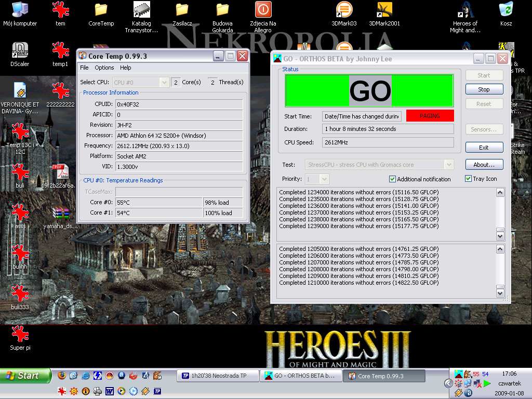Click the taskbar clock showing 17:06
The height and width of the screenshot is (399, 532).
[509, 374]
